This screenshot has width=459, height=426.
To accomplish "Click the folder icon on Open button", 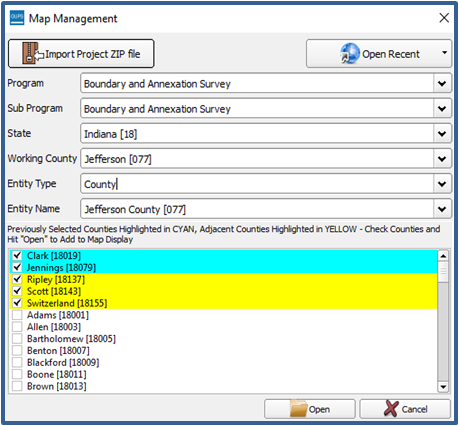I will (298, 408).
